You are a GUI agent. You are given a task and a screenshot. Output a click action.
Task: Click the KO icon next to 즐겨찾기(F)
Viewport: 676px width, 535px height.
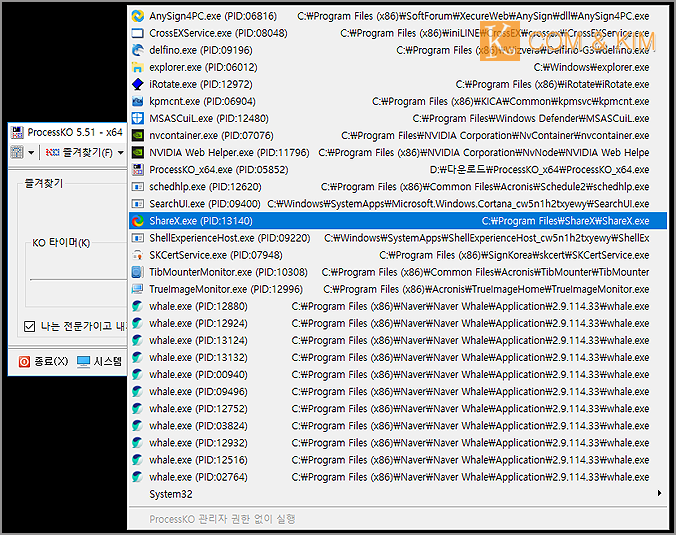tap(52, 152)
